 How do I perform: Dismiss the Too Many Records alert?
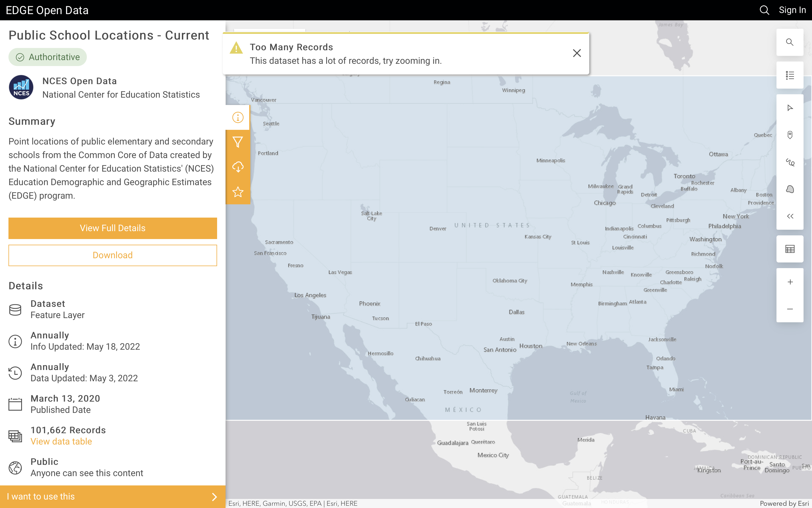[x=577, y=53]
